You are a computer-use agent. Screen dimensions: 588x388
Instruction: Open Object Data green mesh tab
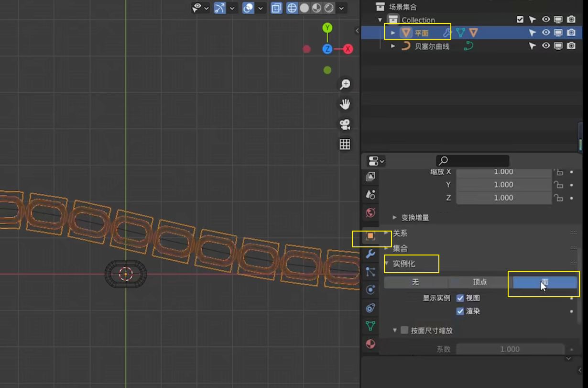pos(370,326)
